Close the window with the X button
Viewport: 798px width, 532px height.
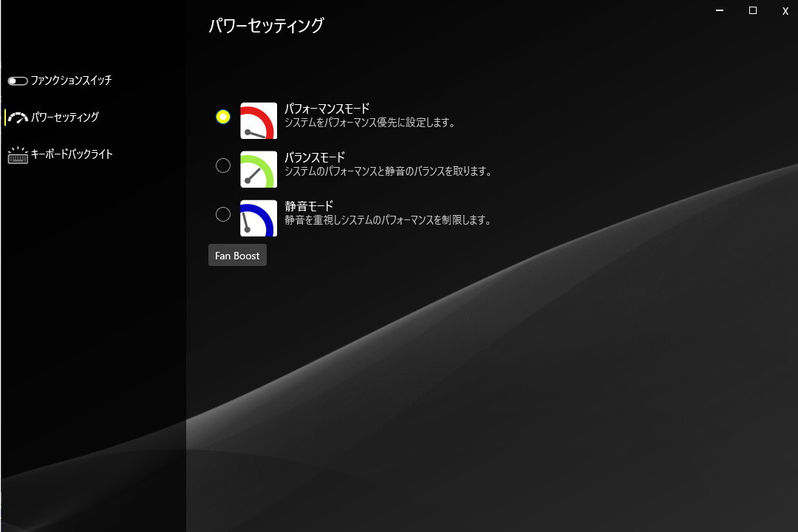(785, 11)
